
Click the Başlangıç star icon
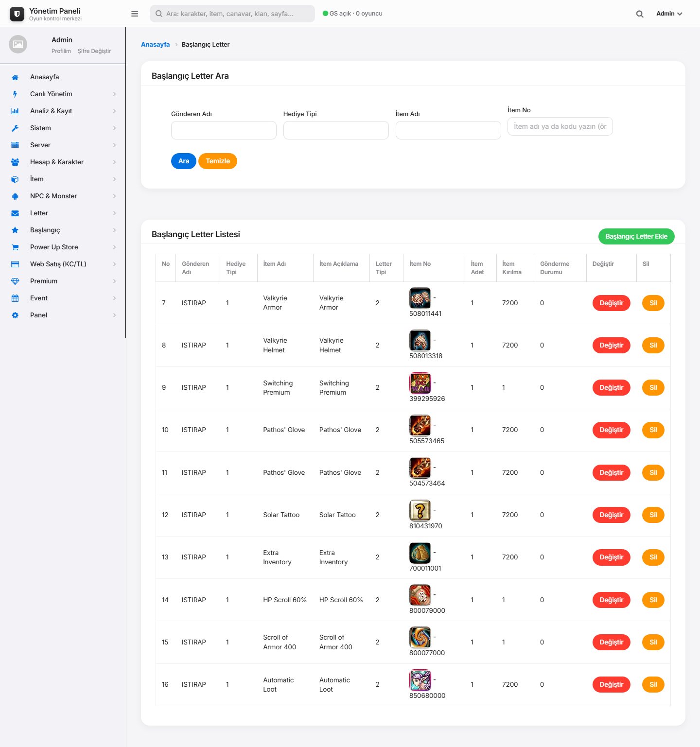(x=15, y=230)
